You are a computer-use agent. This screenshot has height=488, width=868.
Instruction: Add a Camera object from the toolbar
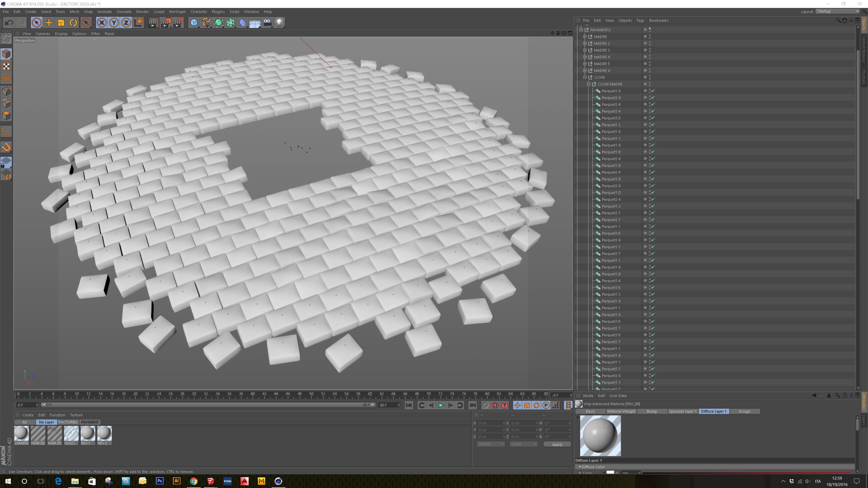click(x=267, y=23)
